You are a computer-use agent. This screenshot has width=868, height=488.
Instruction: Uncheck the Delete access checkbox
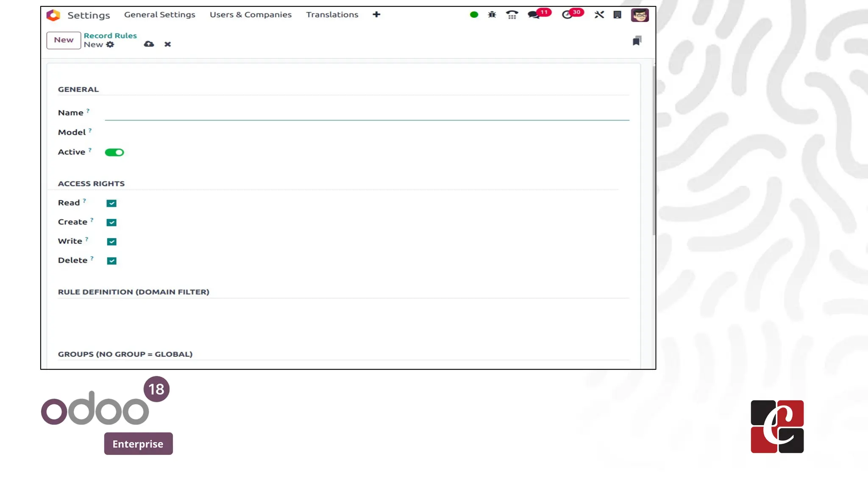click(111, 261)
